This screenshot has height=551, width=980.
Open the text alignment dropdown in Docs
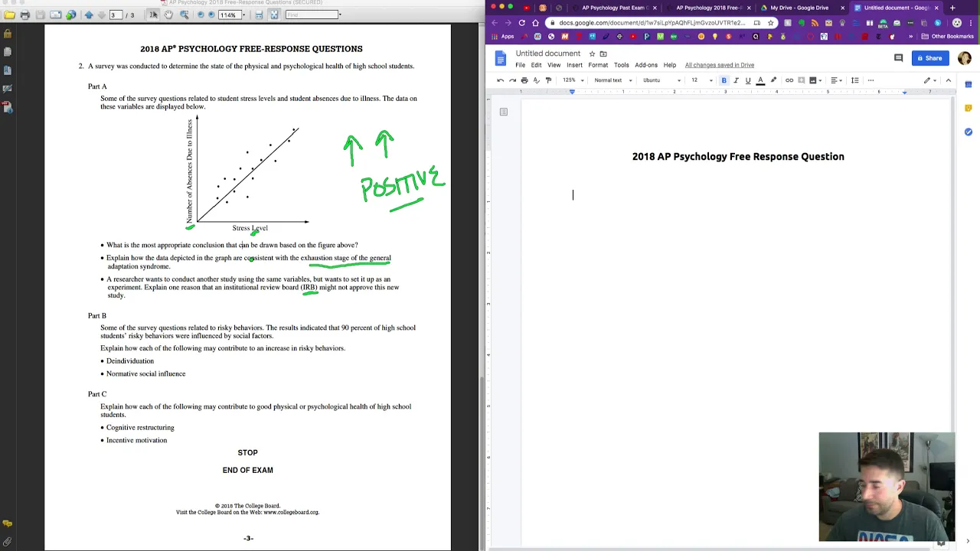click(836, 80)
